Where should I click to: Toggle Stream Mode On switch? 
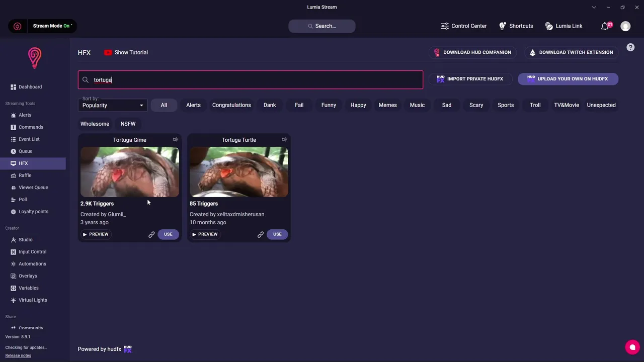tap(52, 26)
